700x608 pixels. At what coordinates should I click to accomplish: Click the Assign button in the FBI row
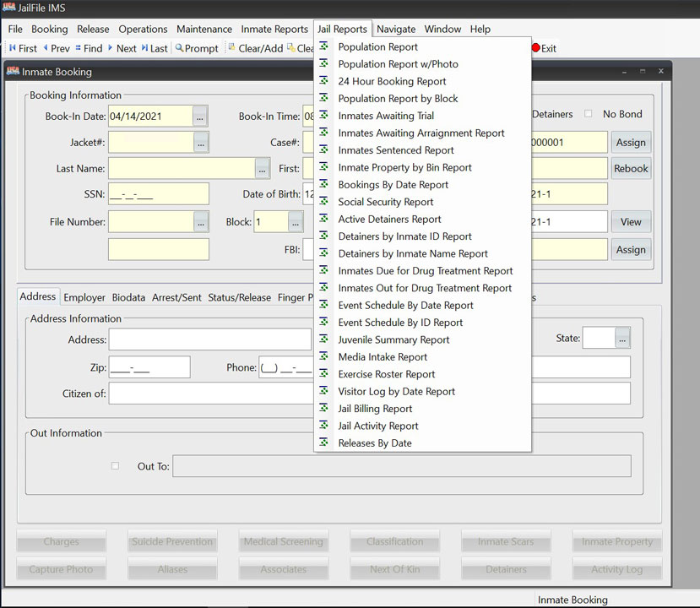pyautogui.click(x=631, y=250)
